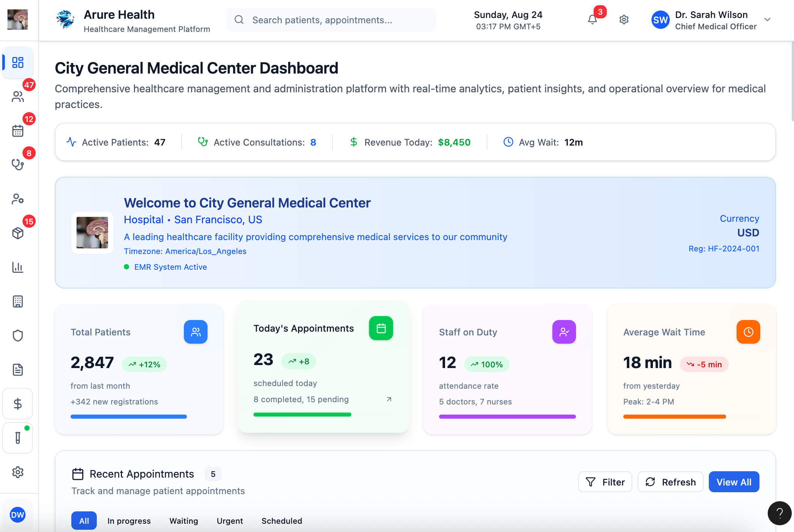This screenshot has height=532, width=794.
Task: Open staff management user-cog sidebar icon
Action: pos(18,199)
